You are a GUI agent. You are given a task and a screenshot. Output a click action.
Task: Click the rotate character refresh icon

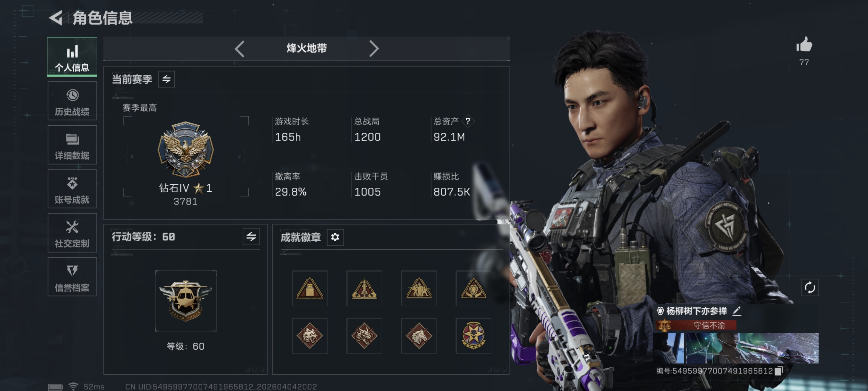click(810, 287)
